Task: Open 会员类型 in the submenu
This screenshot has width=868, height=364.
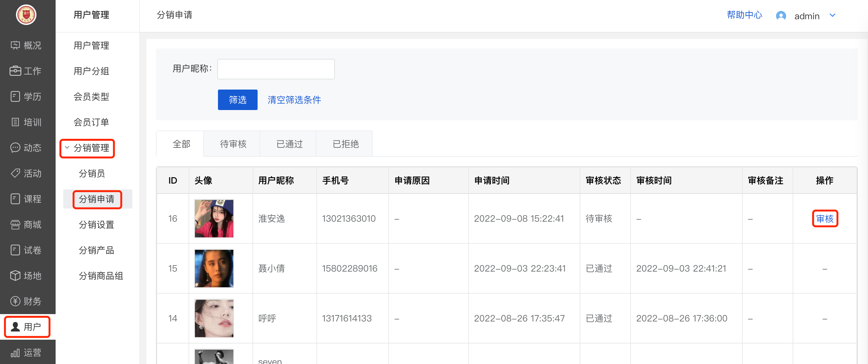Action: point(91,97)
